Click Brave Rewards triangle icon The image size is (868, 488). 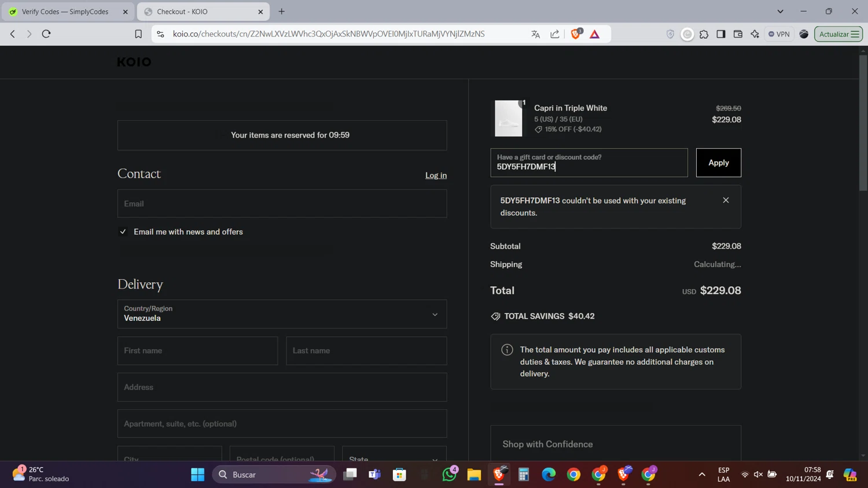pos(595,34)
